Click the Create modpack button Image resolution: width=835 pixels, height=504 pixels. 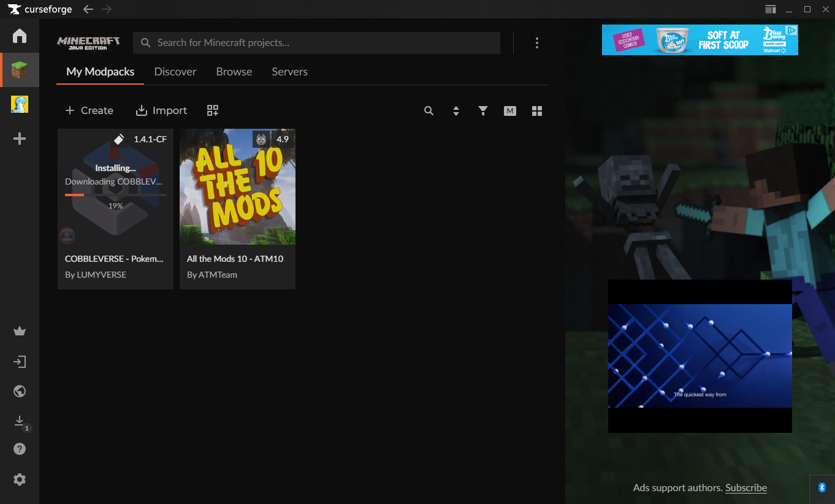coord(90,110)
